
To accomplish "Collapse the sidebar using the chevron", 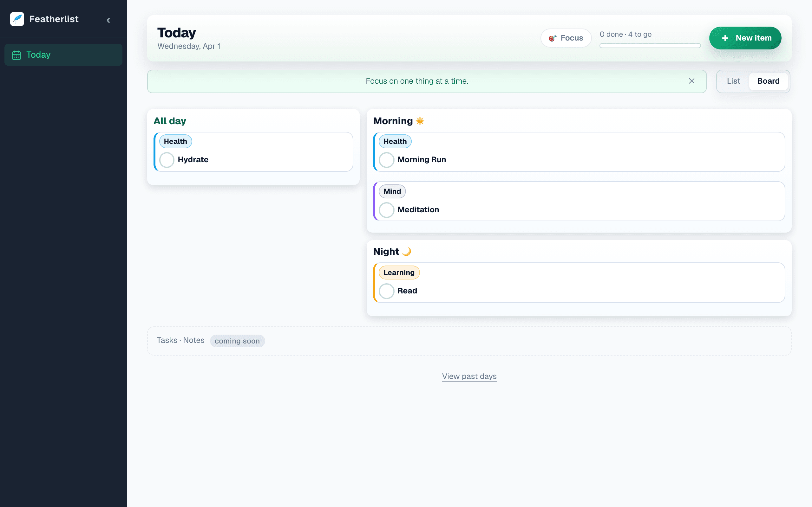I will point(108,20).
